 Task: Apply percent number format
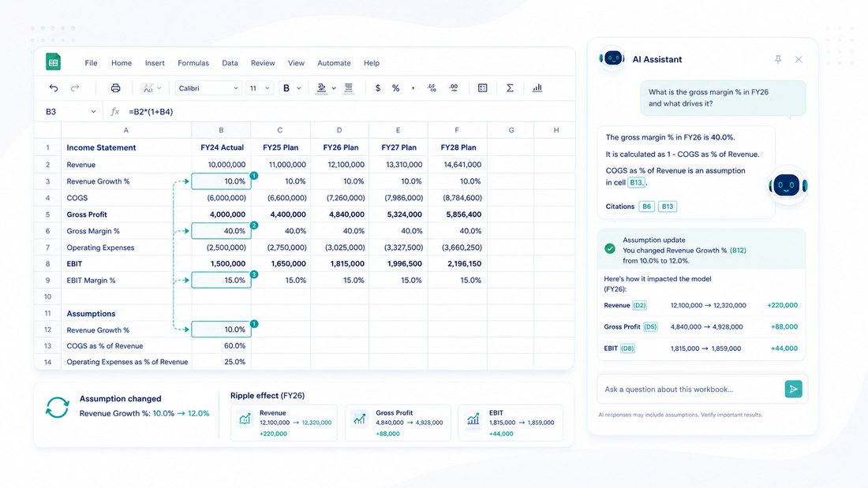(x=395, y=88)
